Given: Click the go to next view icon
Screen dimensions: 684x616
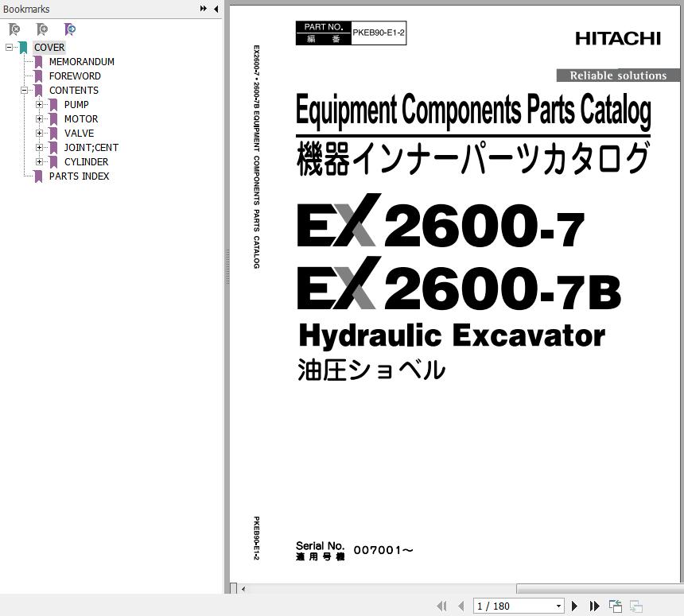Looking at the screenshot, I should pyautogui.click(x=636, y=606).
